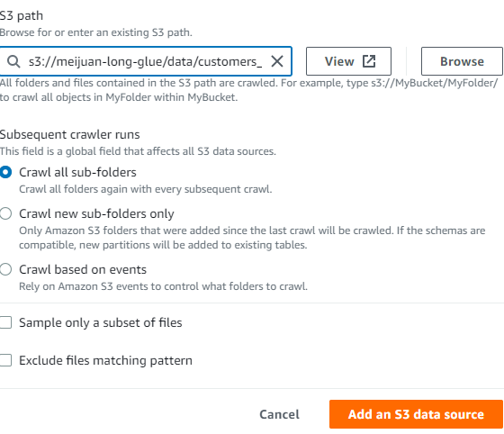
Task: Clear the S3 path with the X icon
Action: [277, 61]
